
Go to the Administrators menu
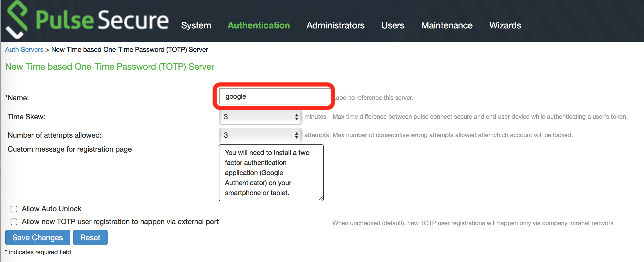point(335,25)
